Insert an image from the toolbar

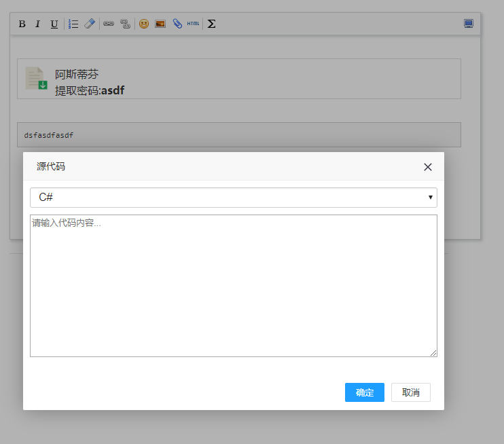point(160,24)
